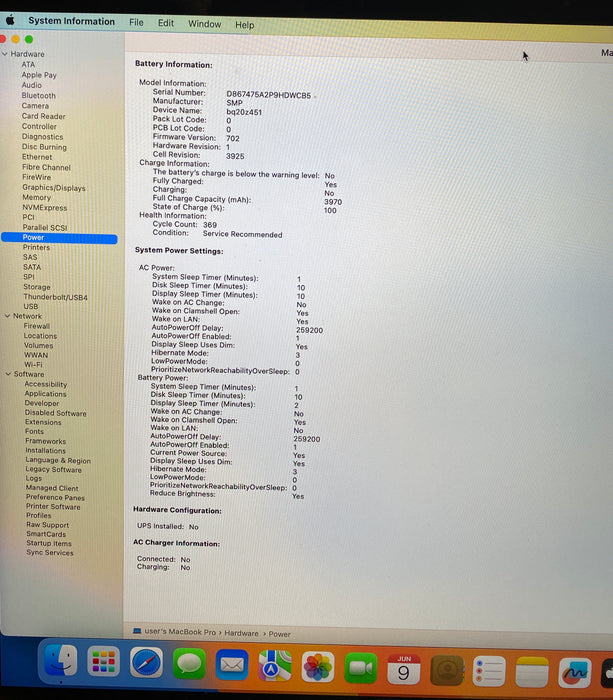The height and width of the screenshot is (700, 613).
Task: Open Contacts app in the Dock
Action: pos(446,670)
